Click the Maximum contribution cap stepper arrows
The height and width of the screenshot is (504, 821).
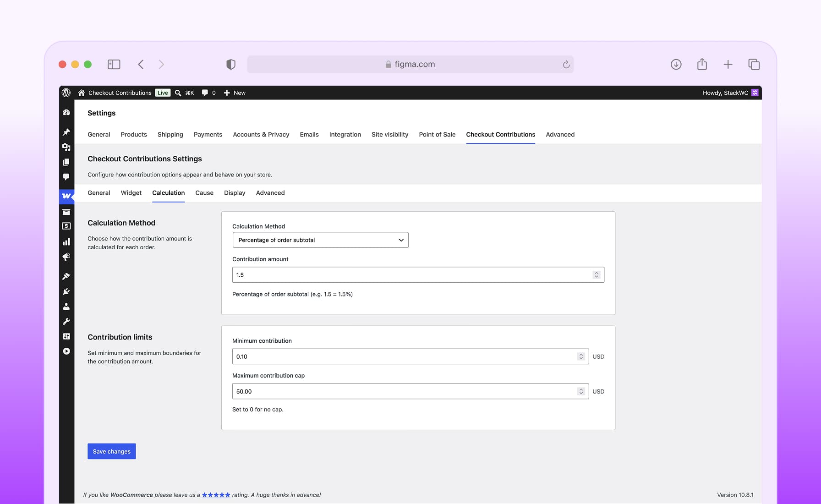[x=581, y=391]
